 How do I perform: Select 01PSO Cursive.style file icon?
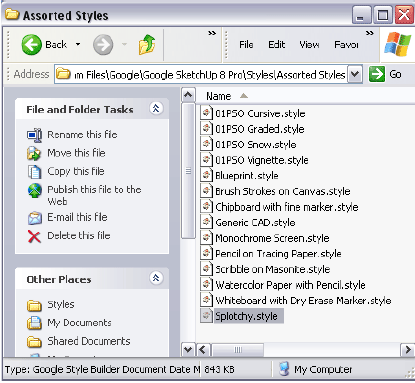click(206, 113)
